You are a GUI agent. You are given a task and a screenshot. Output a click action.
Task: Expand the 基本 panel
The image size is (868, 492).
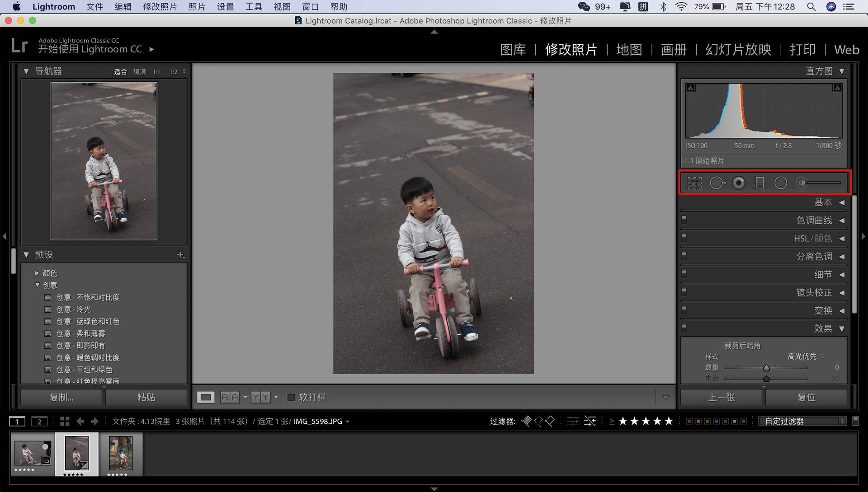tap(823, 202)
